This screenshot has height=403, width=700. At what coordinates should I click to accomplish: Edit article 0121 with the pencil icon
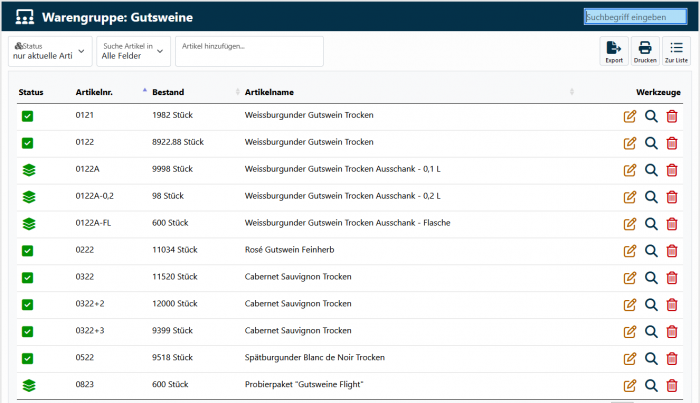630,116
